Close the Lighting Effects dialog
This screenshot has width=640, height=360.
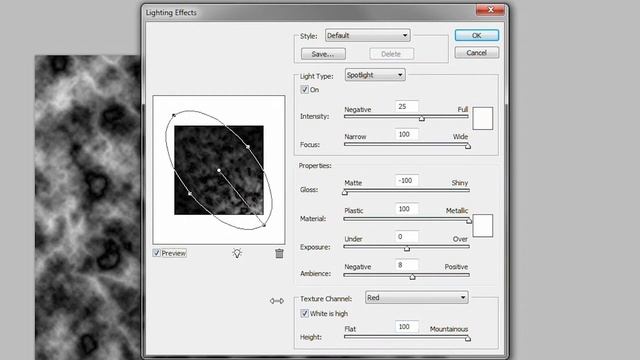pos(491,9)
